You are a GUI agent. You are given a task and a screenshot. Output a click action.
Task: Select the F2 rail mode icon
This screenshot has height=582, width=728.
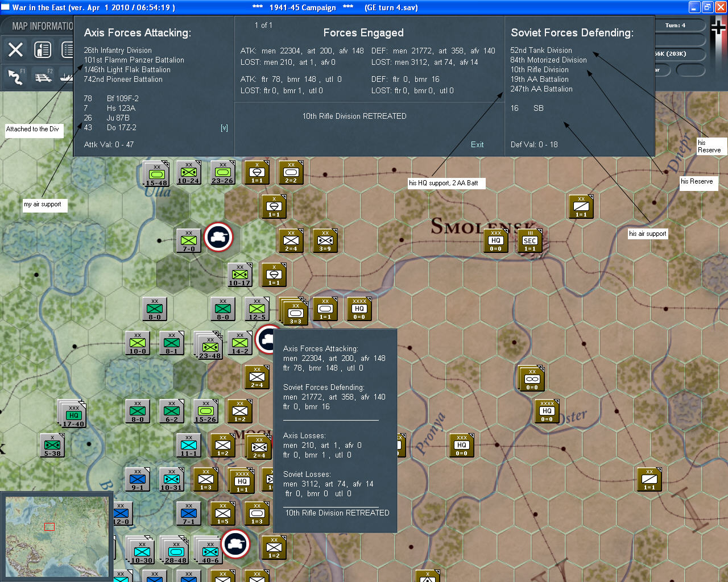pos(43,76)
